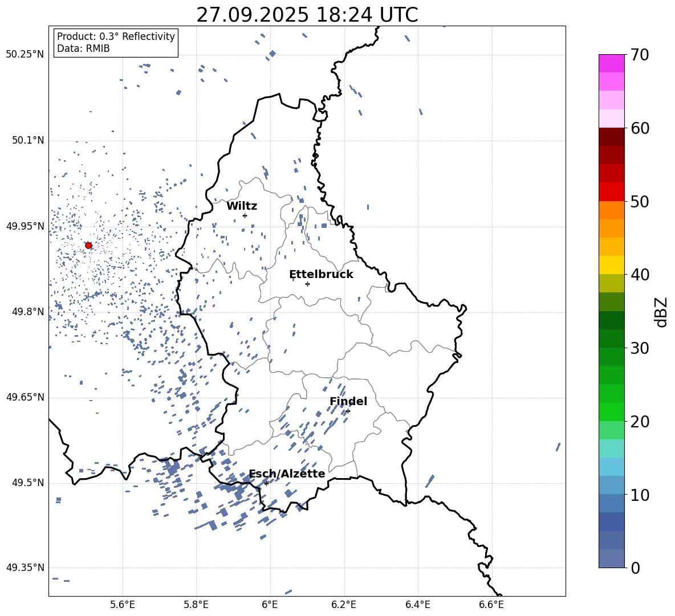Click the 5.6°E longitude label
This screenshot has height=616, width=675.
click(x=123, y=605)
